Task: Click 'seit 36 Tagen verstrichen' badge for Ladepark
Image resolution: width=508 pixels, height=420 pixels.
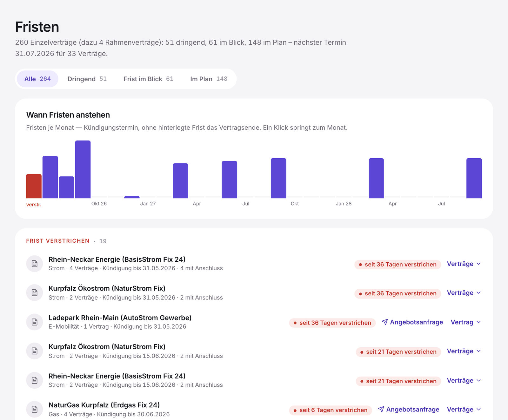Action: coord(332,323)
